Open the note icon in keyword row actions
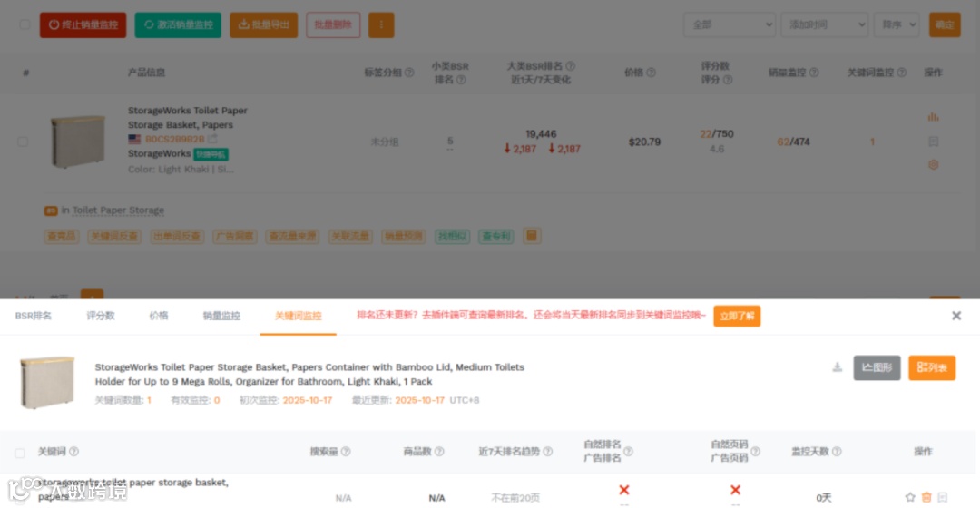 coord(943,497)
